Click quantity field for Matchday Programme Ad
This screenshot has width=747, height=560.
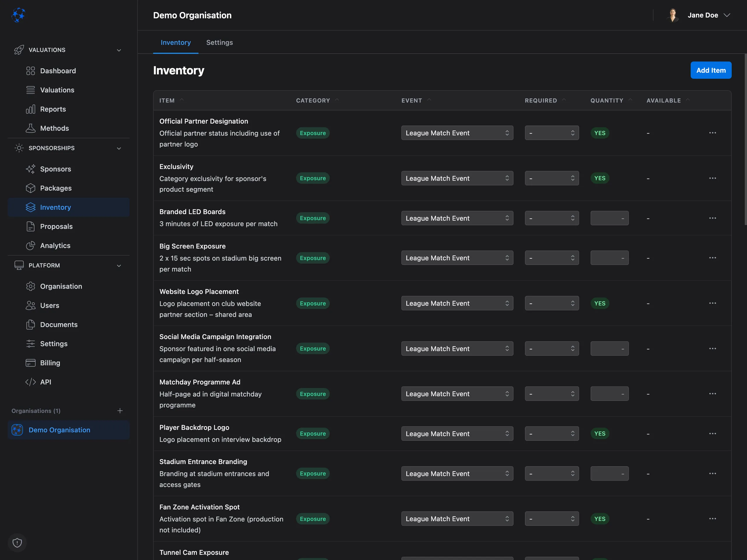click(610, 394)
